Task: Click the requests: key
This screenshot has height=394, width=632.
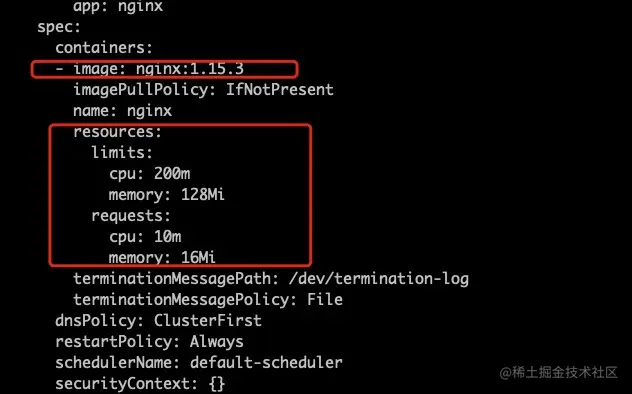Action: click(x=131, y=216)
